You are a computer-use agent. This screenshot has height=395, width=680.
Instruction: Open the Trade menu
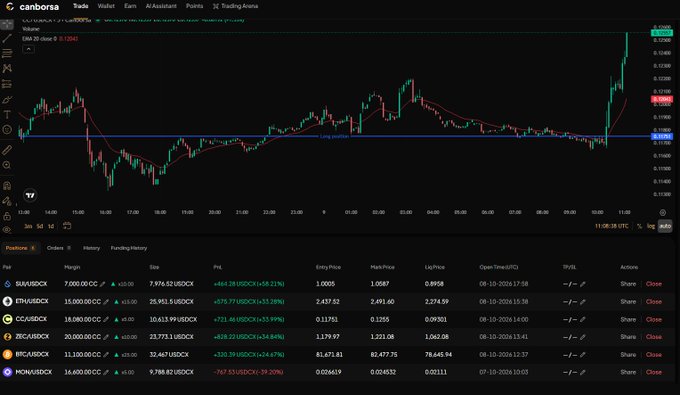pyautogui.click(x=81, y=6)
